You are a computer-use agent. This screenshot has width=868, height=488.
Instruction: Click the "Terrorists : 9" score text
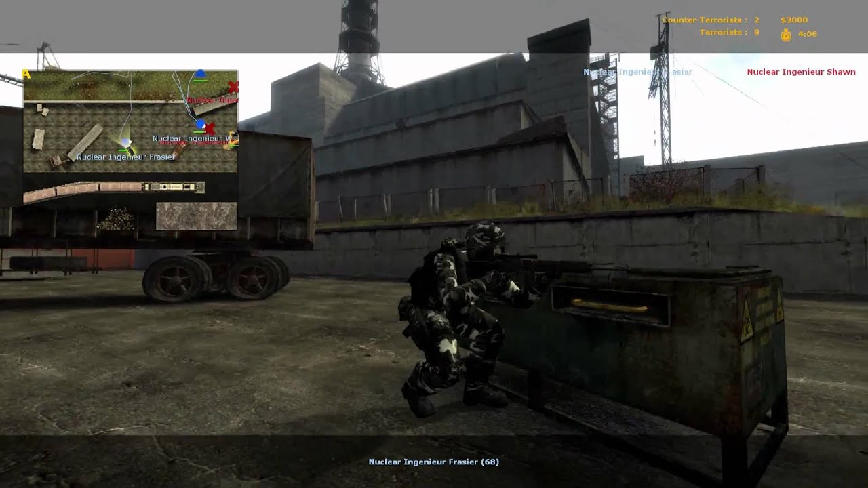click(730, 32)
